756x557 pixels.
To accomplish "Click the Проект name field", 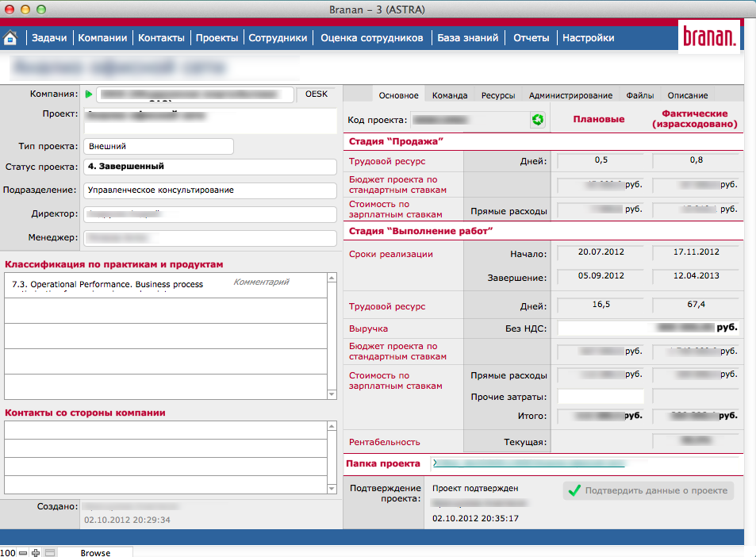I will pos(210,121).
